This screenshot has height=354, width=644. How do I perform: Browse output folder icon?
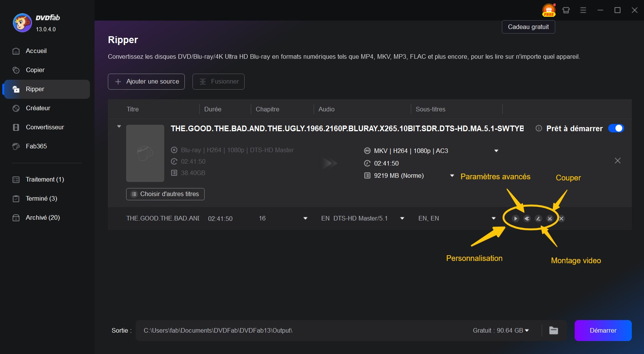[x=554, y=331]
